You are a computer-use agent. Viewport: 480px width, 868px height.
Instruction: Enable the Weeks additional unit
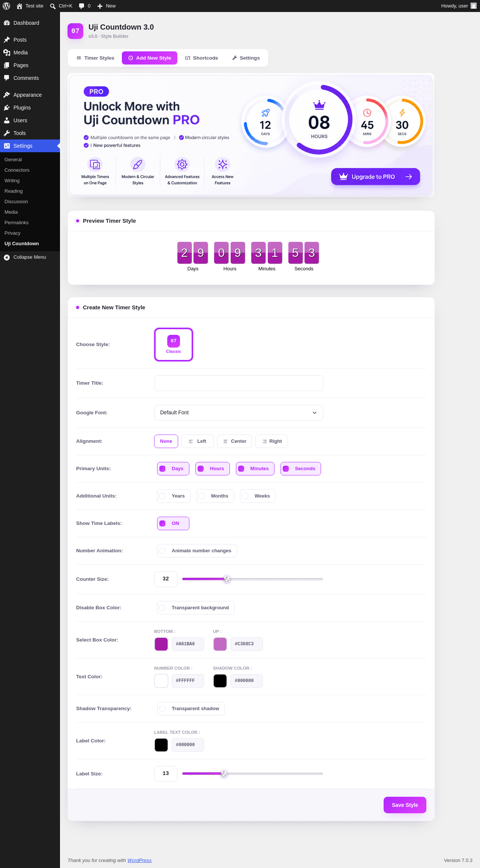(258, 496)
